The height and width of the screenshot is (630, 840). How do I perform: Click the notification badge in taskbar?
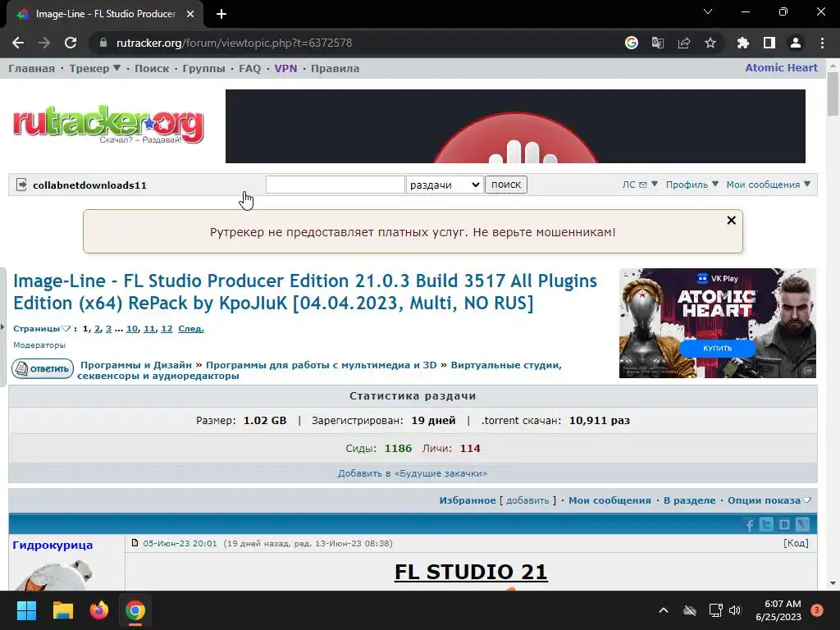(x=817, y=610)
